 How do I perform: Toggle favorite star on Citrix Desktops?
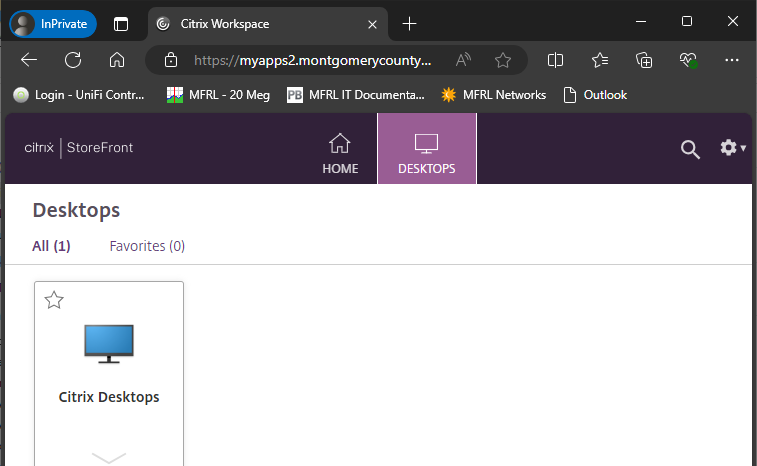tap(54, 300)
